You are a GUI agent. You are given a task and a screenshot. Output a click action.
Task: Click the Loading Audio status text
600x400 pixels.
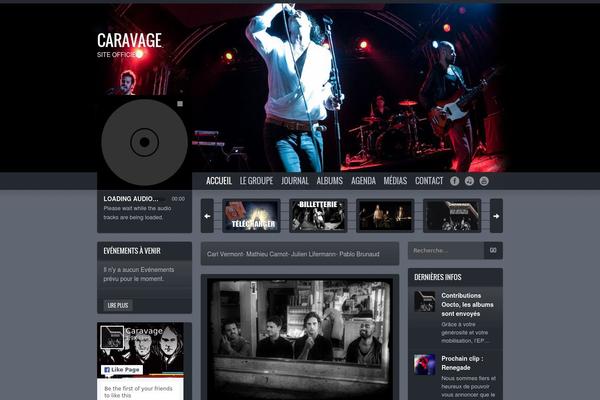131,199
